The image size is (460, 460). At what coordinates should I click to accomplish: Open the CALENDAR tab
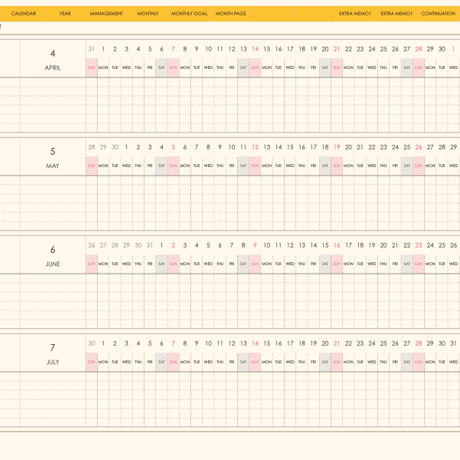point(23,14)
